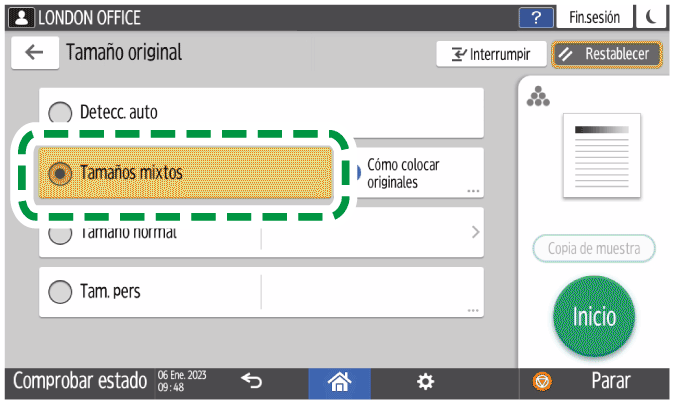Open settings gear in bottom bar
The image size is (675, 401).
[426, 381]
